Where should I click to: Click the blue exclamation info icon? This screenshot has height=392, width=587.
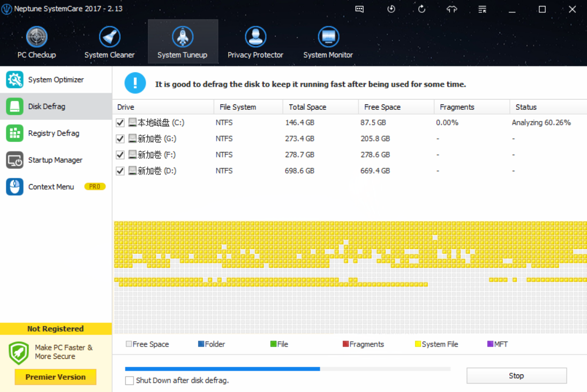click(135, 83)
